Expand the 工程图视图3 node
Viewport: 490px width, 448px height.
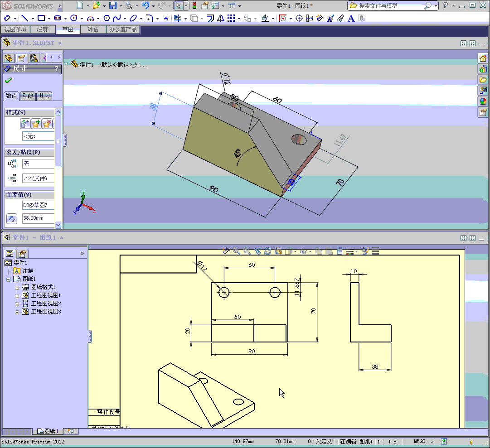tap(17, 312)
